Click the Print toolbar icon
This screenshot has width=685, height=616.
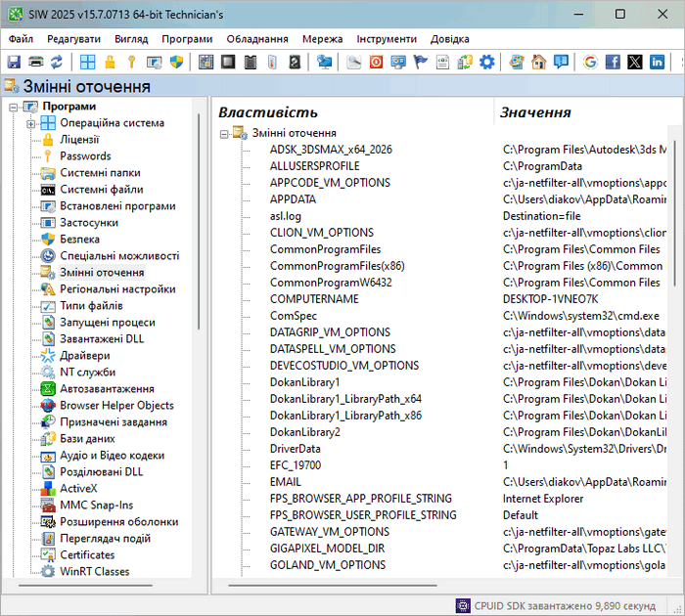[x=36, y=62]
